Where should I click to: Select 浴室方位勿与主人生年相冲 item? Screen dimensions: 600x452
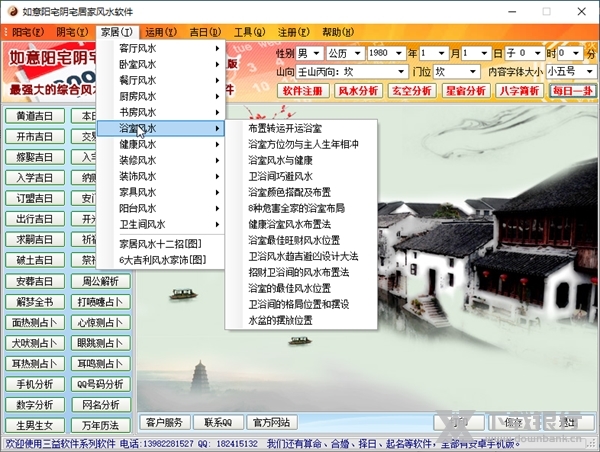point(301,144)
